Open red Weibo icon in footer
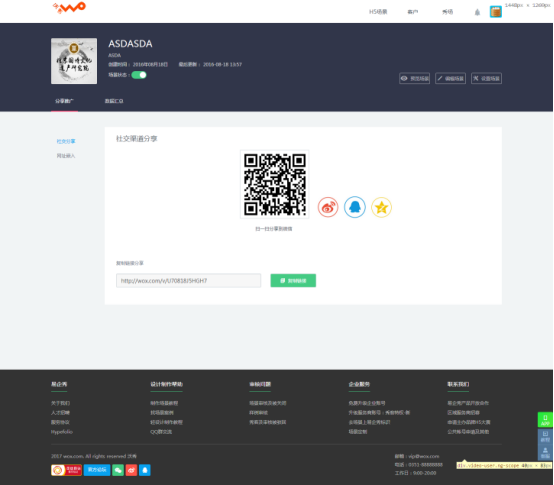The image size is (554, 485). tap(131, 470)
